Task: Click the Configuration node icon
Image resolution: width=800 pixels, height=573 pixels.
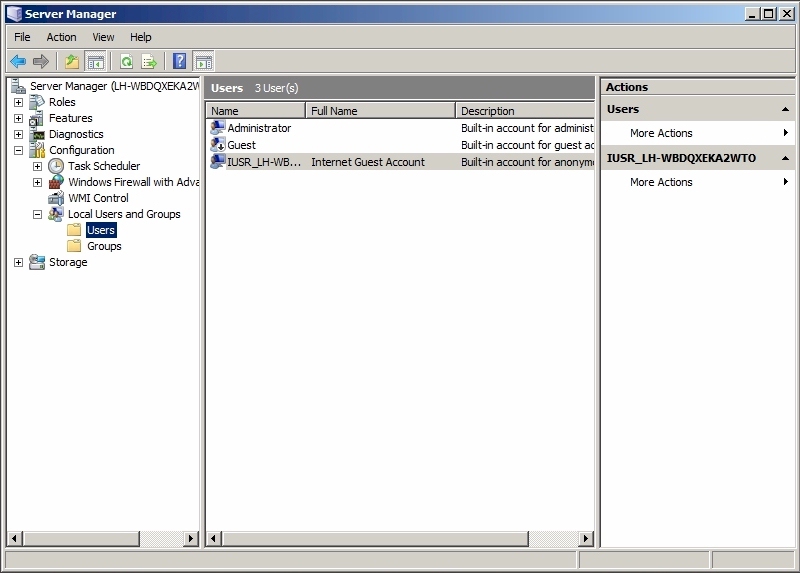Action: [37, 150]
